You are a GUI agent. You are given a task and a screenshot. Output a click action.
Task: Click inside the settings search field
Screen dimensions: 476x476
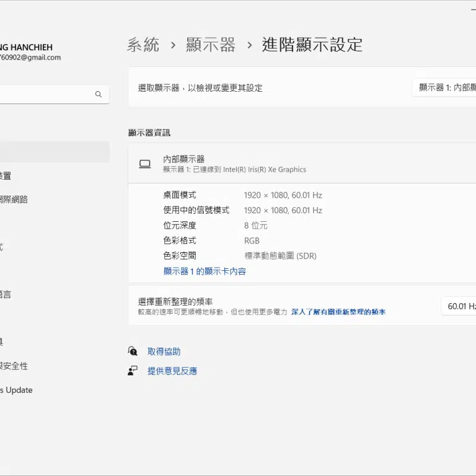tap(46, 95)
